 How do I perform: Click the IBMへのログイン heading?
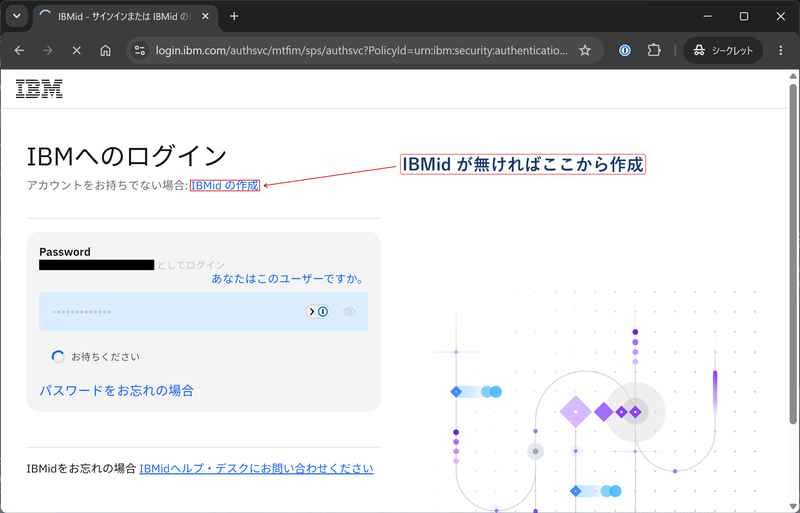pos(127,156)
